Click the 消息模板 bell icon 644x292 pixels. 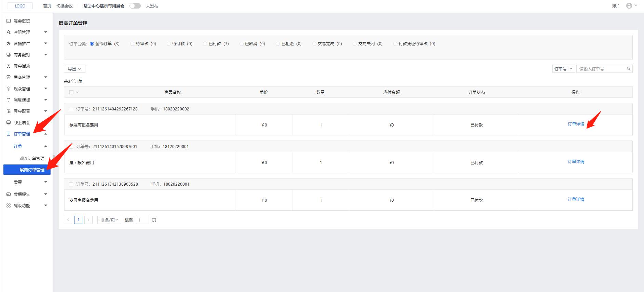pyautogui.click(x=9, y=100)
